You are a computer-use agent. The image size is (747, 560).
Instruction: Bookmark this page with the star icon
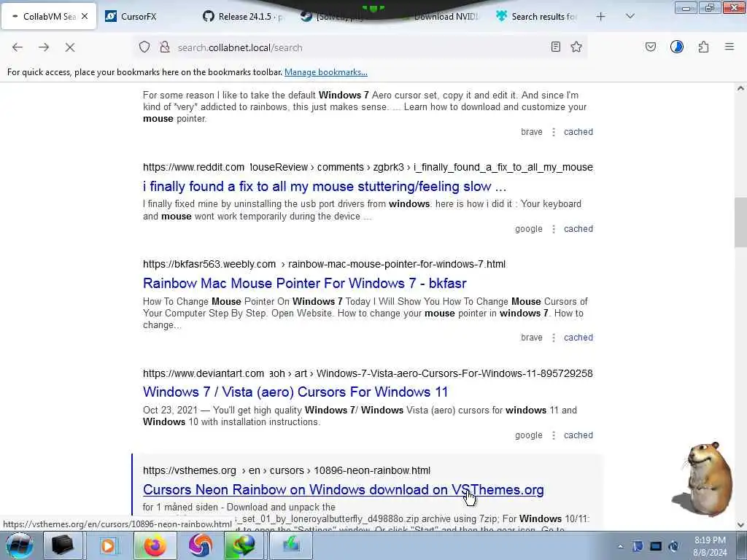pos(576,47)
